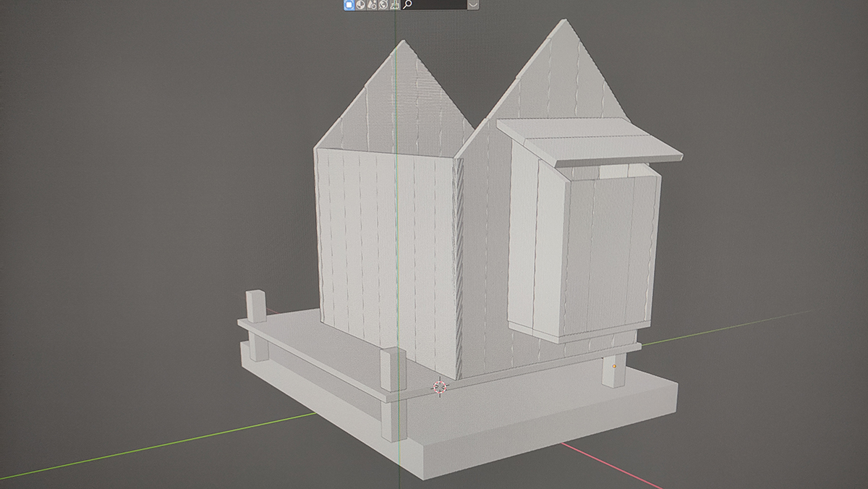This screenshot has width=868, height=489.
Task: Select the Orphan Data broom icon
Action: point(394,4)
